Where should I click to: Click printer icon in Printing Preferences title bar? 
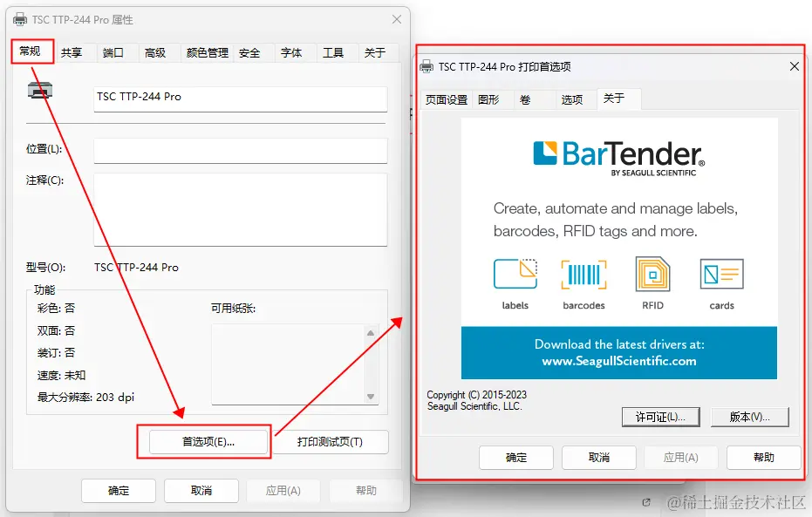(x=426, y=67)
